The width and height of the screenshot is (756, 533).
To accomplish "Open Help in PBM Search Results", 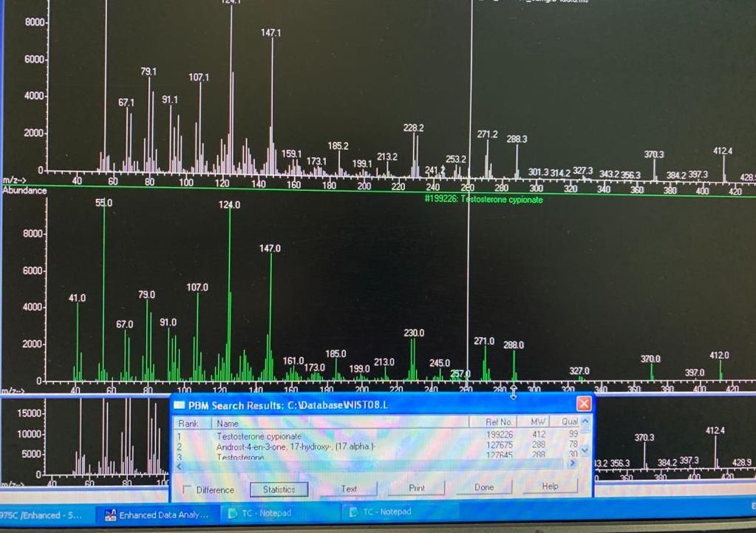I will tap(550, 486).
